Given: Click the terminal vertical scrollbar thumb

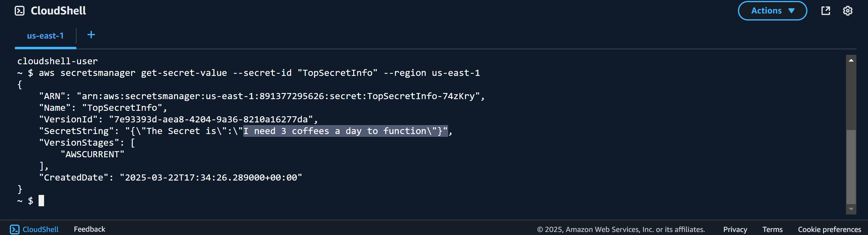Looking at the screenshot, I should point(851,167).
